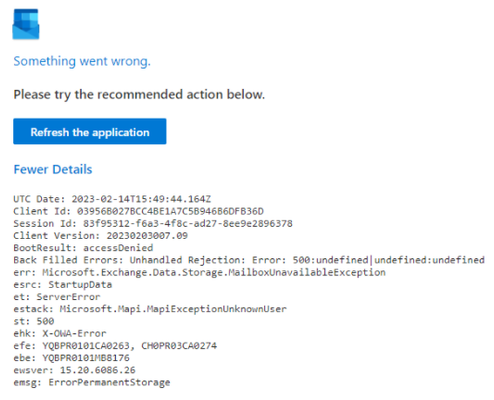Click the Session Id value line
This screenshot has width=494, height=400.
click(153, 223)
